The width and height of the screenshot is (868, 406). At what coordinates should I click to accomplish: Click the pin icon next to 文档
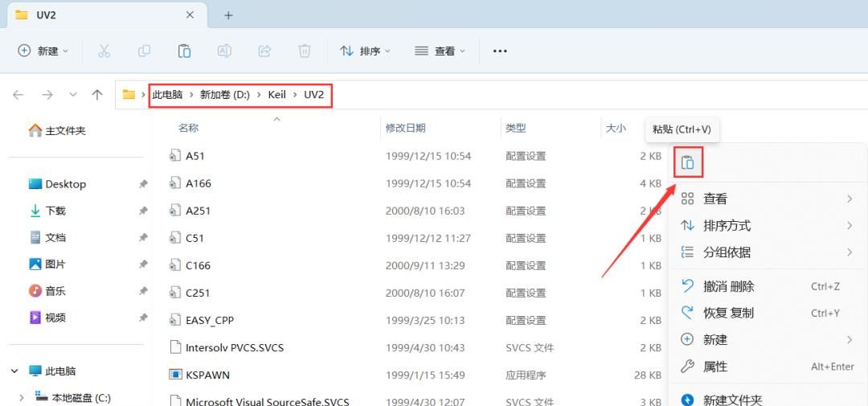[143, 238]
